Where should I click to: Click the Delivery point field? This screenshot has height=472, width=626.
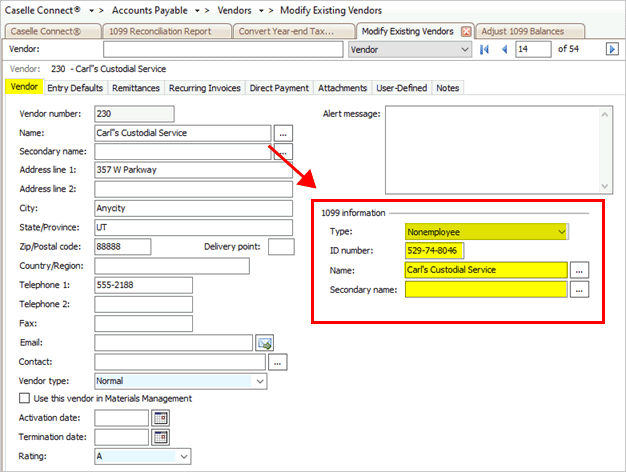click(x=281, y=247)
